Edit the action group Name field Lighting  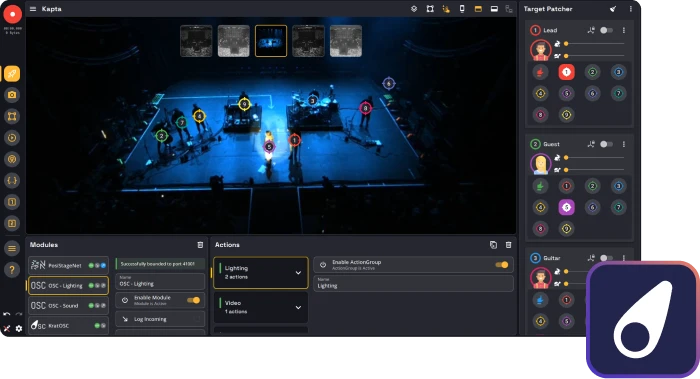tap(413, 283)
